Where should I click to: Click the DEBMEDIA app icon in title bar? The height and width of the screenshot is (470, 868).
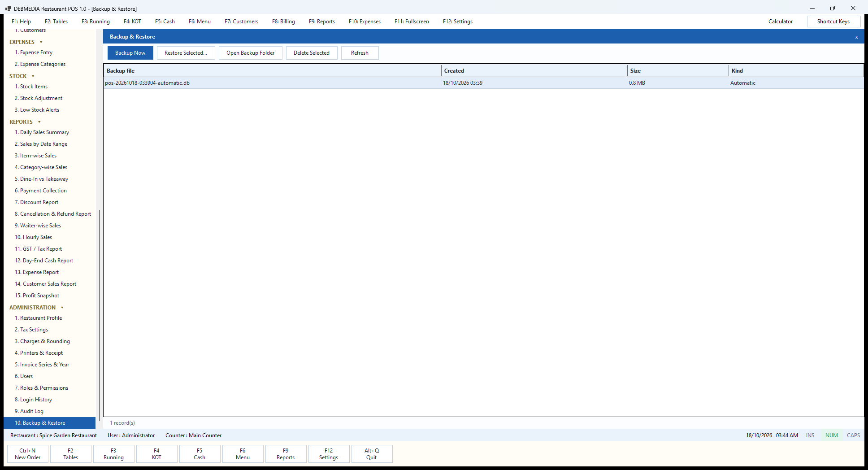click(x=8, y=9)
